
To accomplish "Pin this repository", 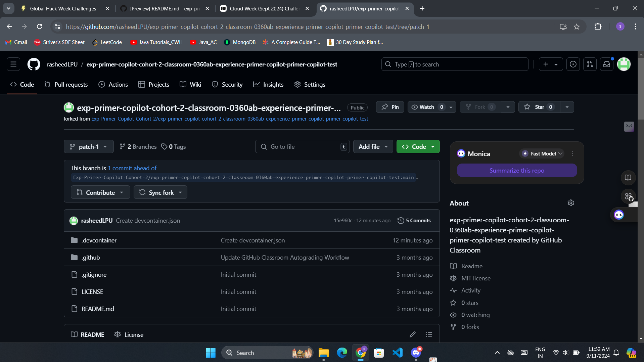I will 390,107.
